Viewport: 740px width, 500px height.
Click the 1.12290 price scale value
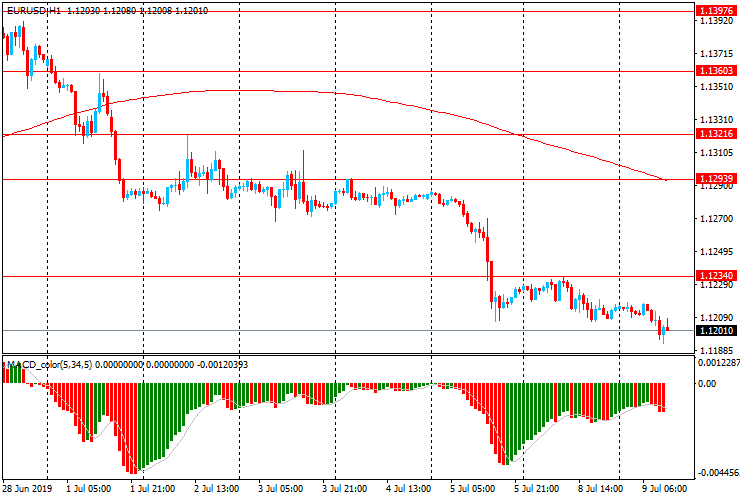[x=717, y=285]
